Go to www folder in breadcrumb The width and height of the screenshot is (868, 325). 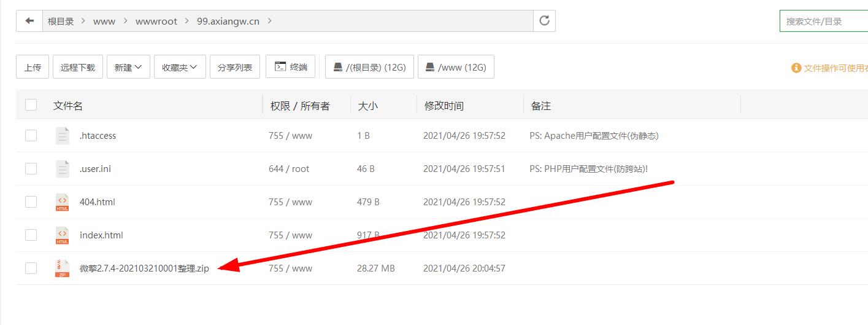coord(104,21)
